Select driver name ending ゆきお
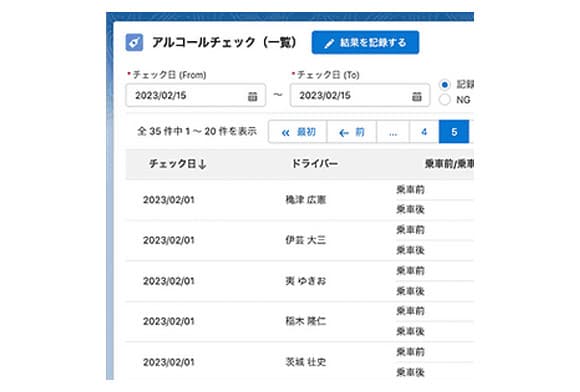Viewport: 580px width, 392px height. (x=306, y=281)
